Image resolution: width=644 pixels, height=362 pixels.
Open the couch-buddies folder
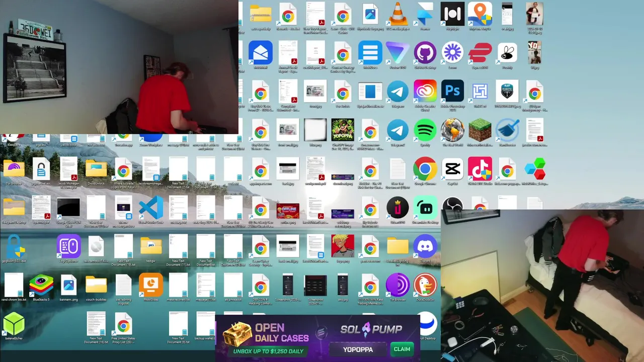click(96, 286)
